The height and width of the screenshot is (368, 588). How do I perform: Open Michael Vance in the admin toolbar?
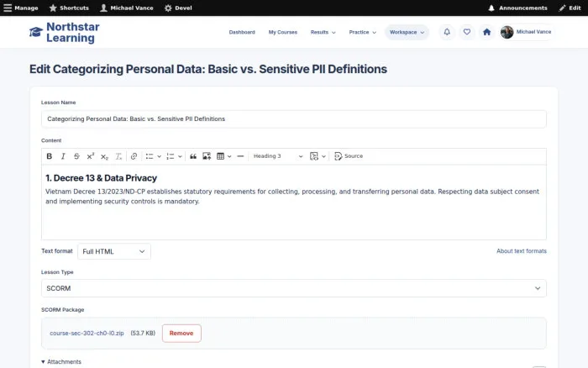[127, 8]
